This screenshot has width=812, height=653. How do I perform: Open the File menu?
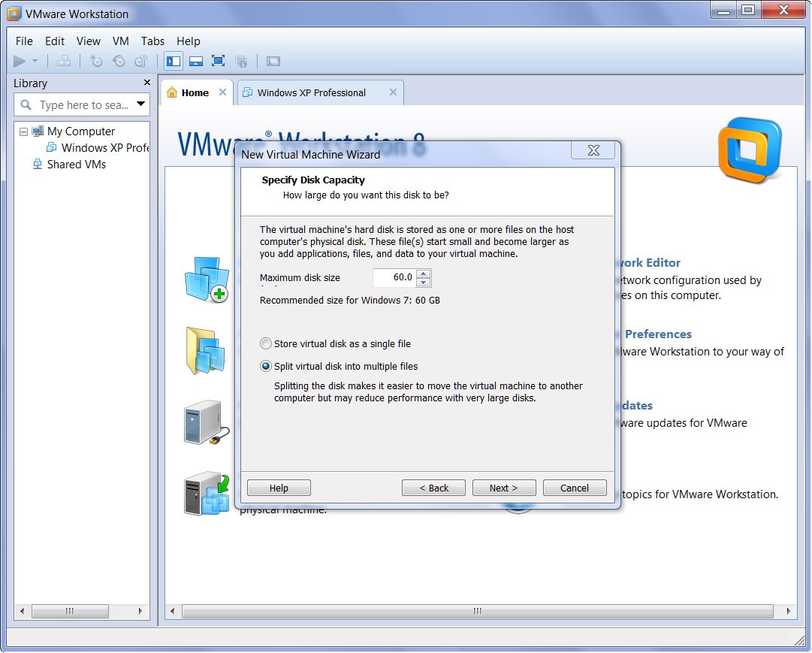coord(24,41)
